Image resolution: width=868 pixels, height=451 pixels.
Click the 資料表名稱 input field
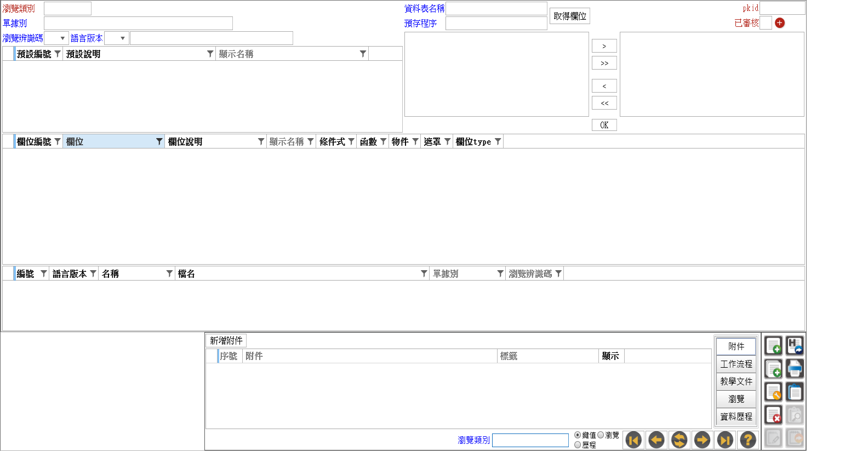pyautogui.click(x=496, y=9)
